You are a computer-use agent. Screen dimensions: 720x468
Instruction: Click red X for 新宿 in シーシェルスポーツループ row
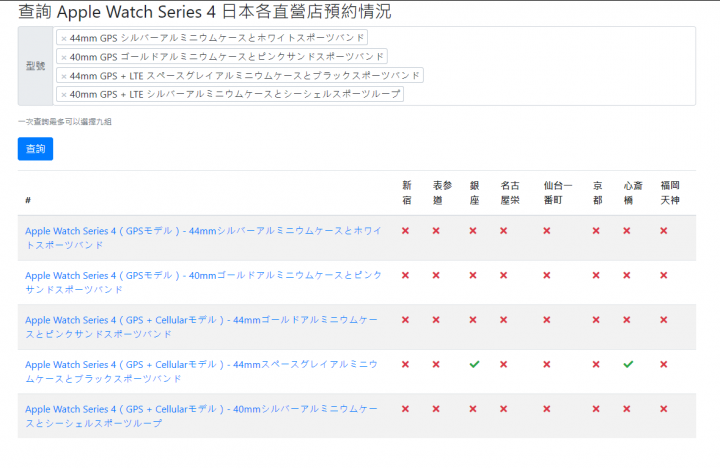tap(405, 409)
